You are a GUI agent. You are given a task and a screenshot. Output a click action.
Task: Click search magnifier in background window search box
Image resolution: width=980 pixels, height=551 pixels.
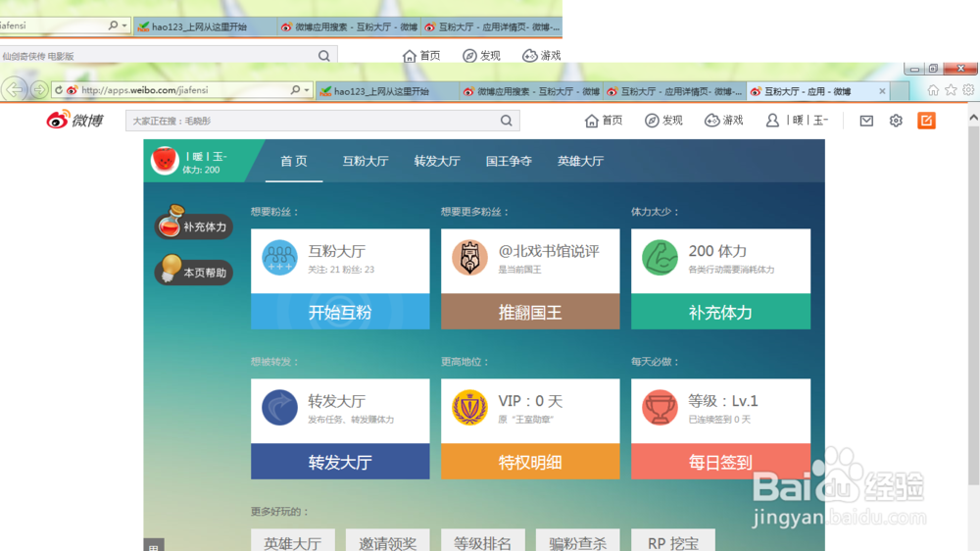[323, 56]
